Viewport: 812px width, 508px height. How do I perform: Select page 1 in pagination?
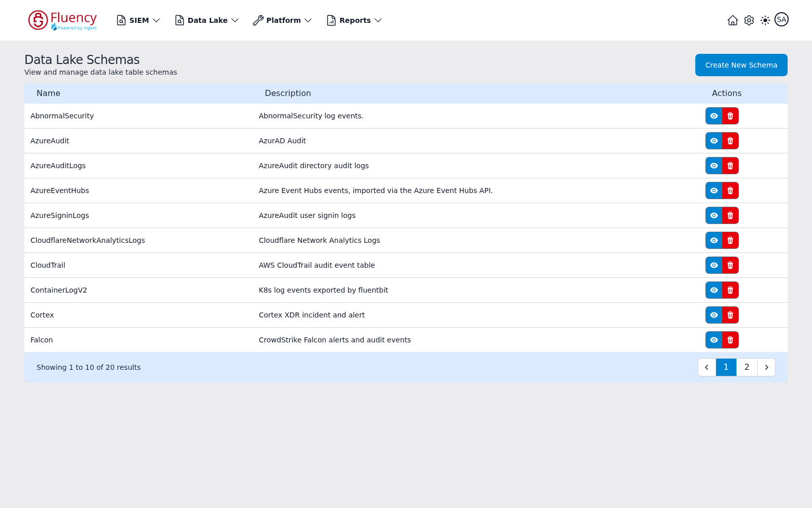[x=726, y=367]
